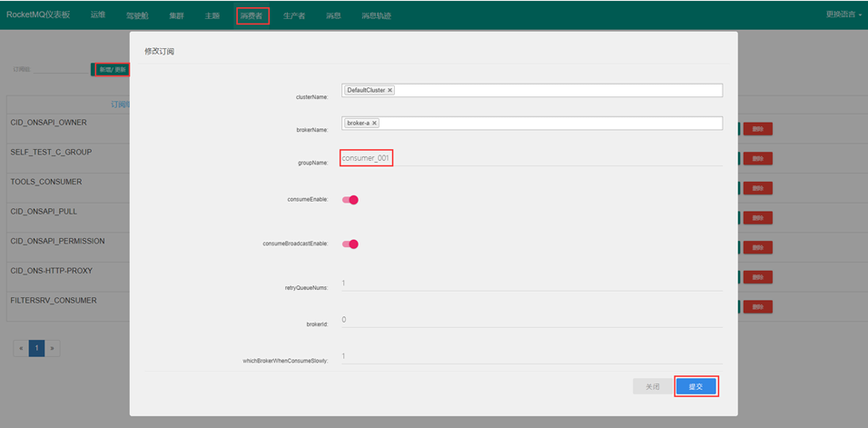Select page 1 in pagination
Screen dimensions: 868x428
(x=36, y=348)
